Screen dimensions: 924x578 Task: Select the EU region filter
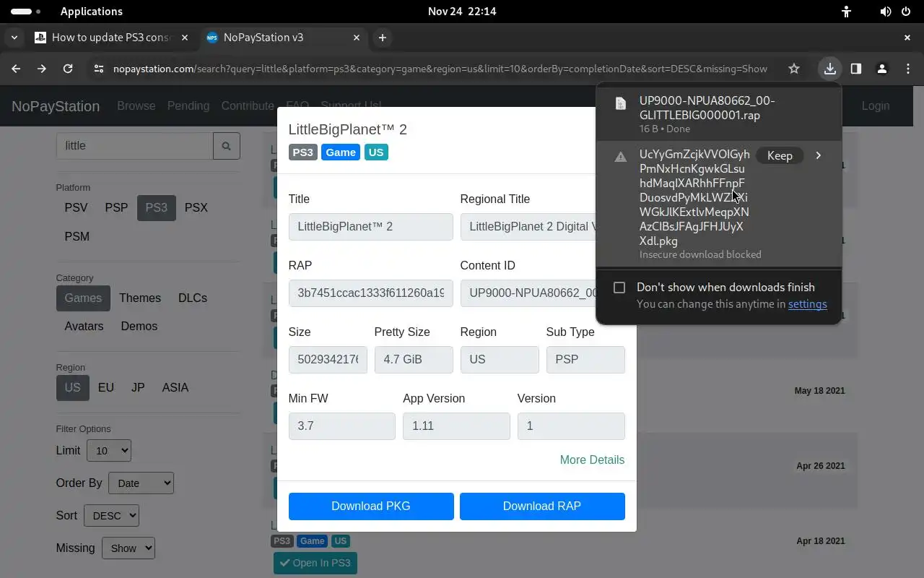point(106,388)
